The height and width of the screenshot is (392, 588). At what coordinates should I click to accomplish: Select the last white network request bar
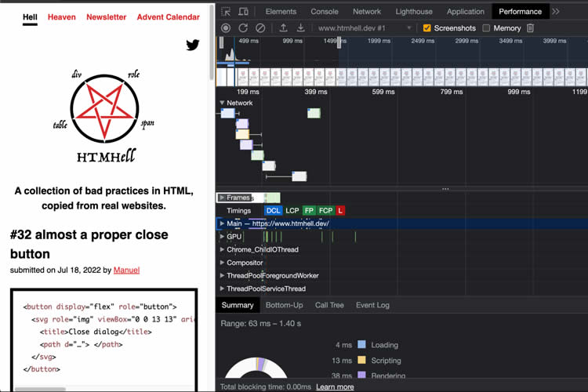click(x=299, y=176)
